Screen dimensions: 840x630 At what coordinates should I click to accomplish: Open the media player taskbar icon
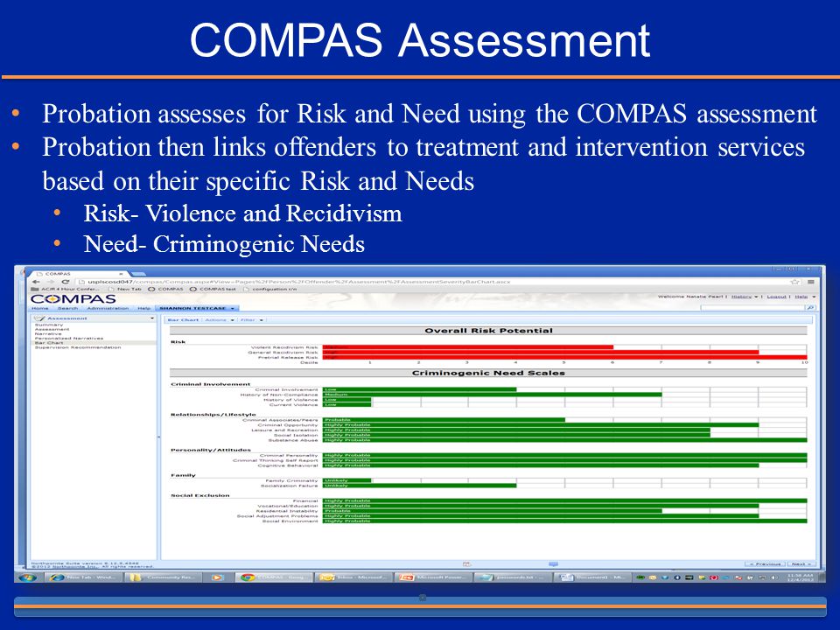(x=217, y=577)
